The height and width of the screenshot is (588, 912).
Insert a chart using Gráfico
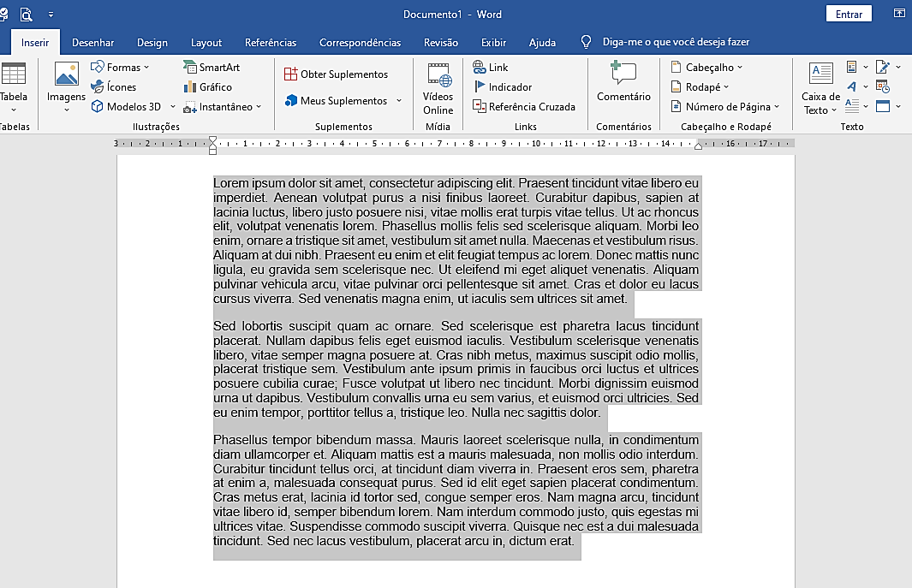[x=207, y=87]
